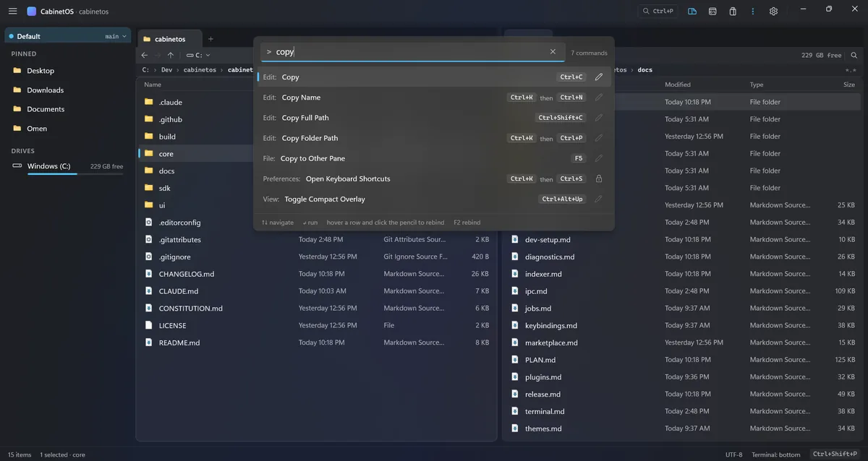The width and height of the screenshot is (868, 461).
Task: Select the Windows (C:) drive
Action: 68,166
